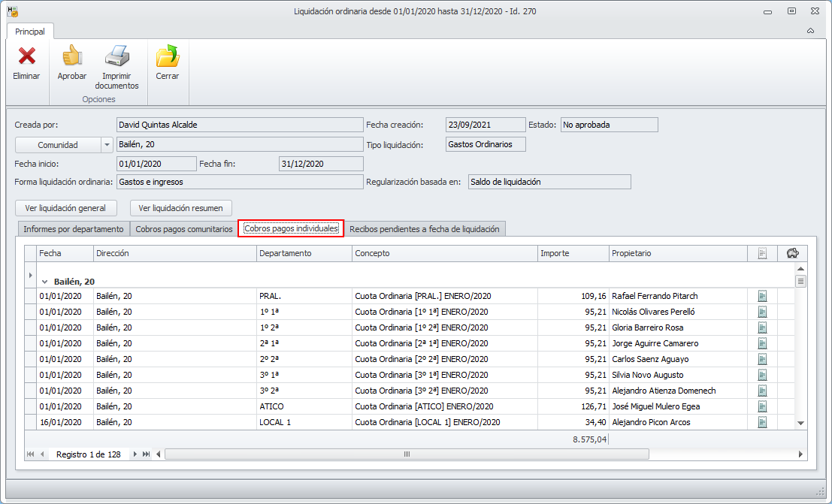Go to previous record in navigator
The image size is (832, 504).
coord(42,454)
